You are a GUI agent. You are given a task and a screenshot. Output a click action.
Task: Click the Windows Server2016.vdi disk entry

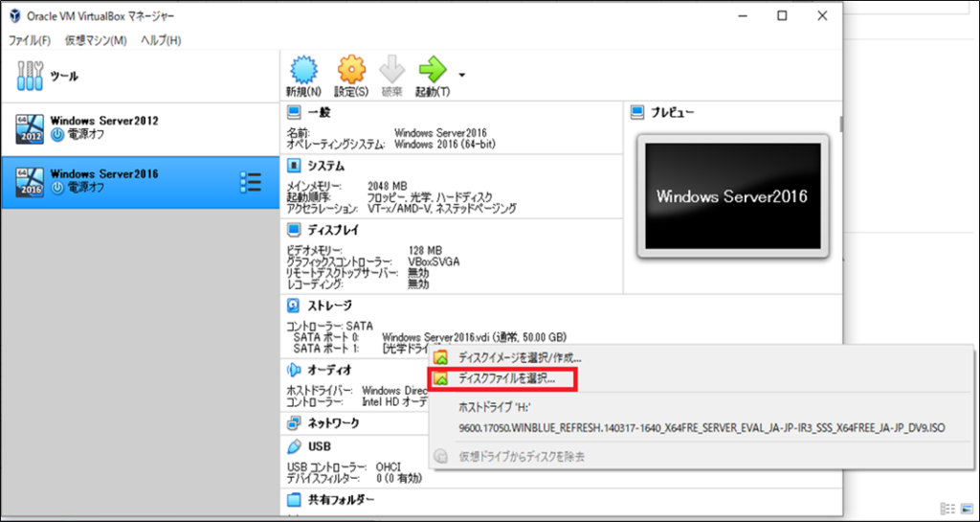click(x=474, y=337)
